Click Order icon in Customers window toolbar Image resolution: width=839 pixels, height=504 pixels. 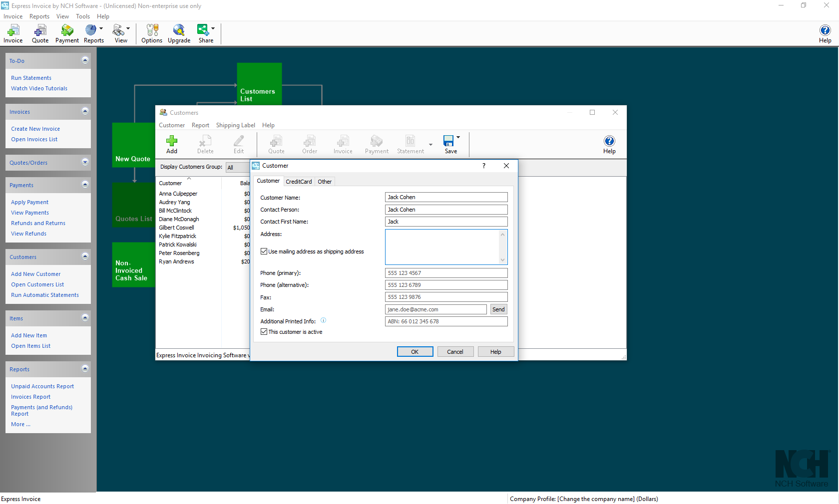click(310, 145)
